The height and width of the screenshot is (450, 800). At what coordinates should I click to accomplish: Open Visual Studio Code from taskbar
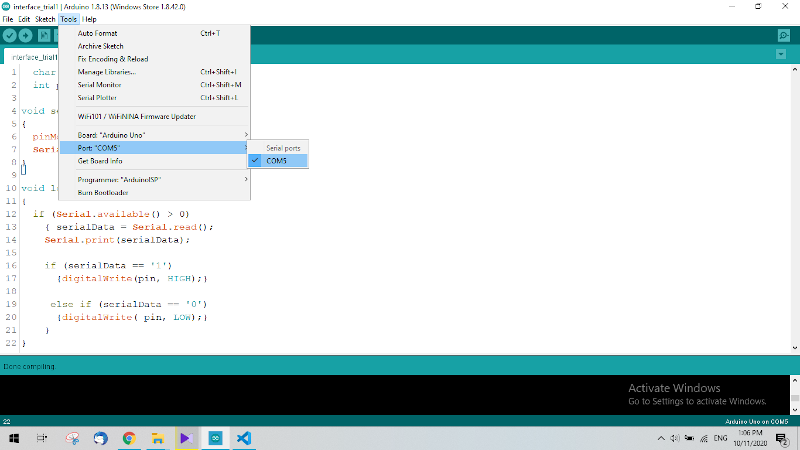(x=244, y=438)
